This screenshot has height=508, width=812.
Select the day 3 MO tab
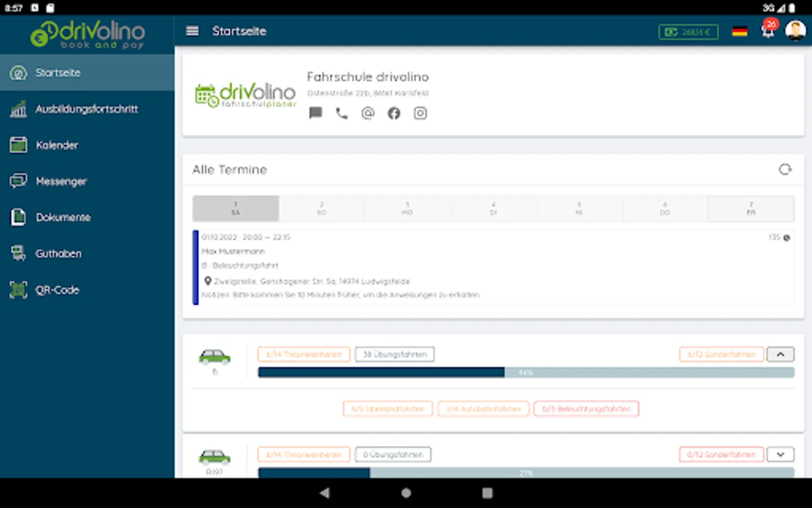point(407,208)
